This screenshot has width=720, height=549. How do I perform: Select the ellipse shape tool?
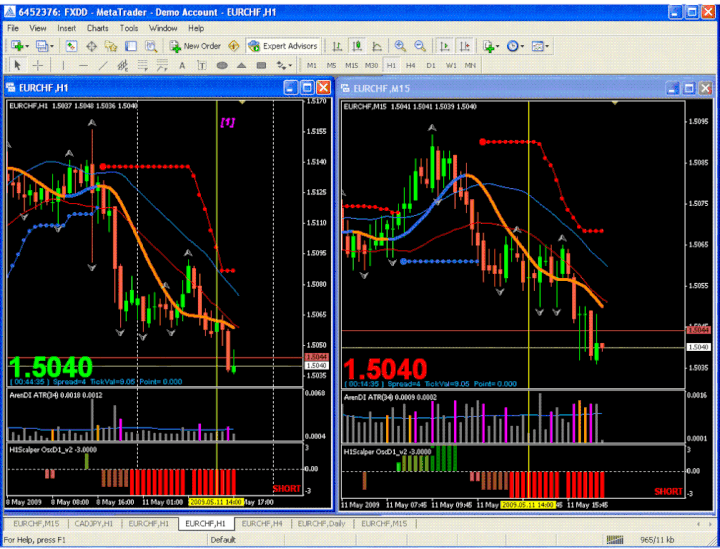pos(222,66)
